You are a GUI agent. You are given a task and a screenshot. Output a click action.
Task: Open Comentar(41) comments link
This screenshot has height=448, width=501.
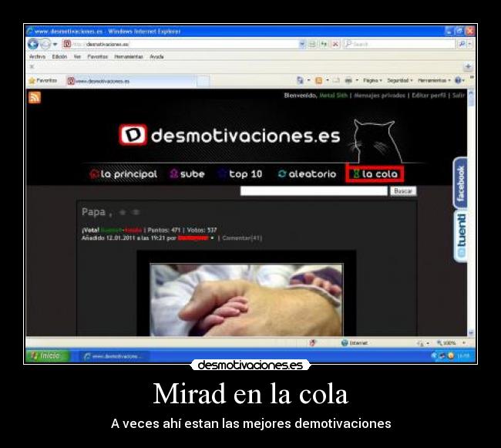(x=242, y=238)
